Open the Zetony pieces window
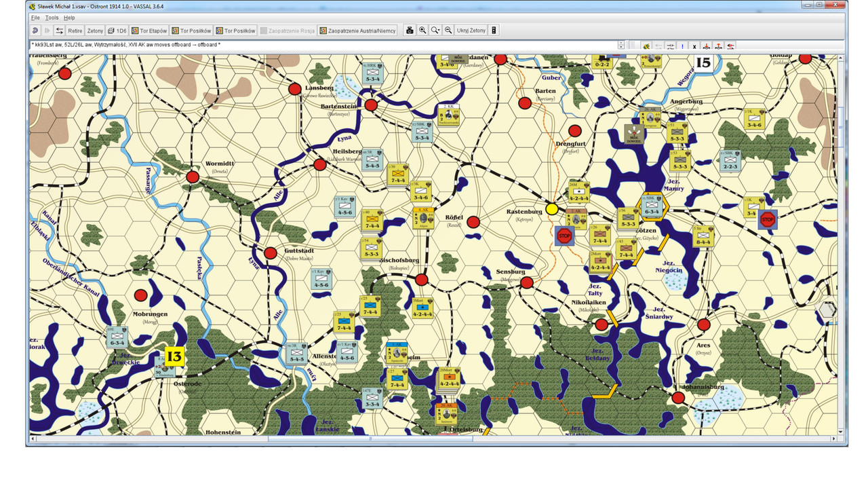The image size is (868, 484). [x=95, y=31]
